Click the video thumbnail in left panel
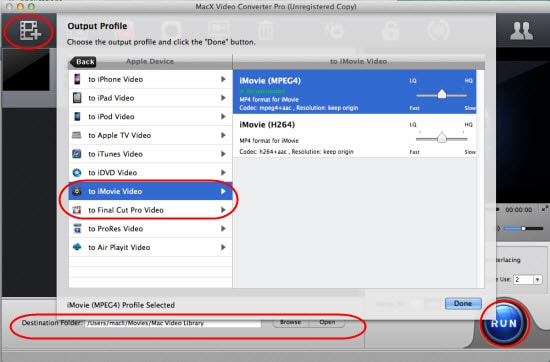Screen dimensions: 550x362 pos(26,70)
